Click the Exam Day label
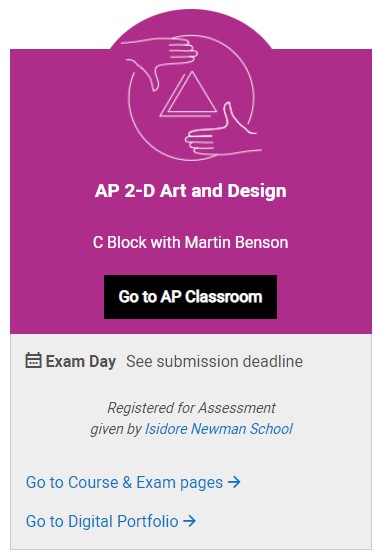This screenshot has height=554, width=380. click(81, 361)
